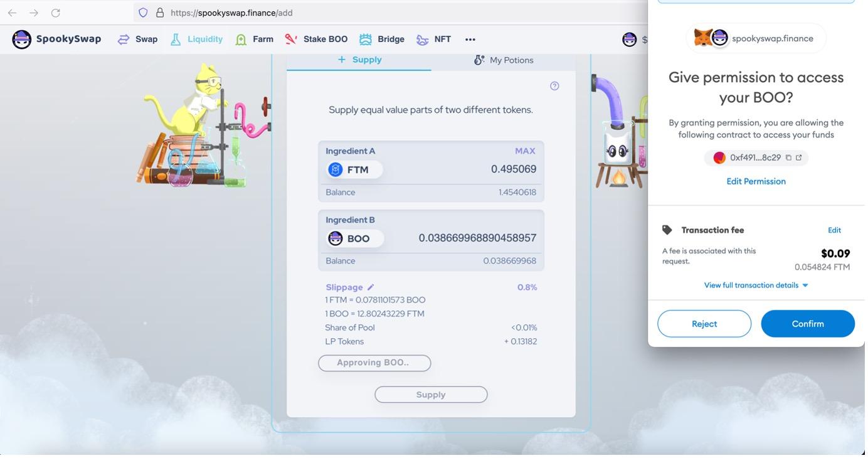Click the contract address 0xf491...8c29 text
This screenshot has width=868, height=458.
755,157
